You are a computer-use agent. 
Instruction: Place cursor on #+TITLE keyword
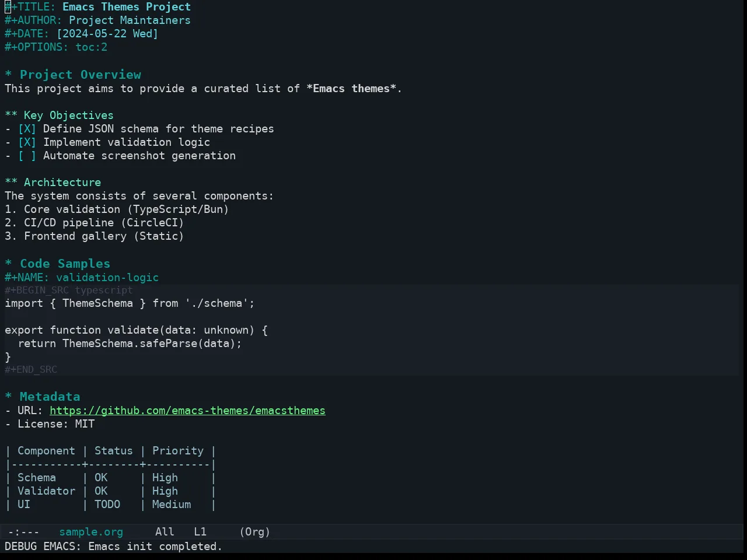click(30, 7)
